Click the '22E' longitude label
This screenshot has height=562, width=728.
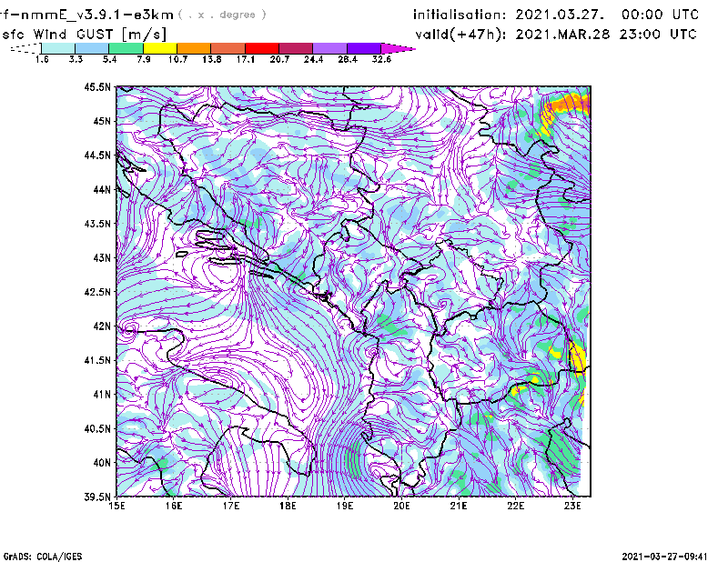[x=515, y=506]
